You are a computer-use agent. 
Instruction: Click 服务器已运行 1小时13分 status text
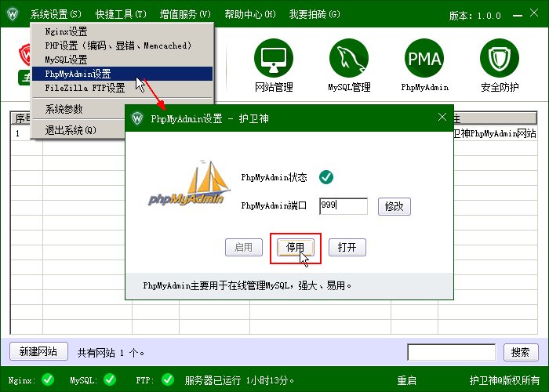coord(239,380)
